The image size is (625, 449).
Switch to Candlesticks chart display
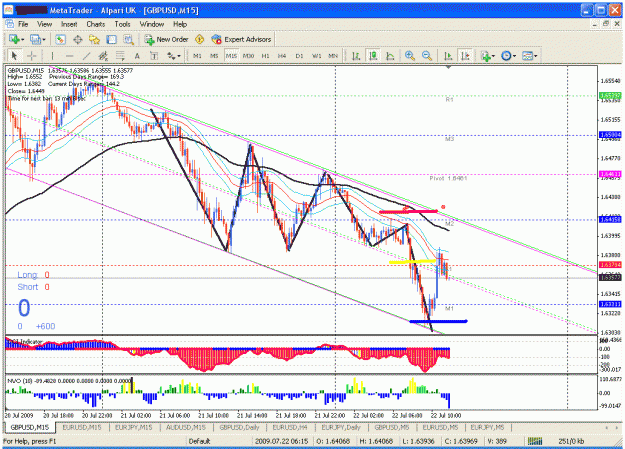click(x=373, y=56)
